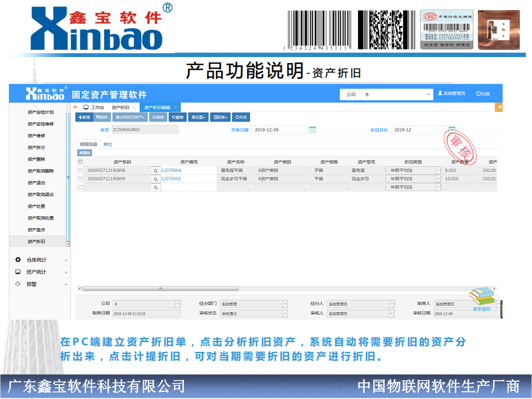Click search icon in row 3000G0712190898
532x399 pixels.
[x=156, y=171]
